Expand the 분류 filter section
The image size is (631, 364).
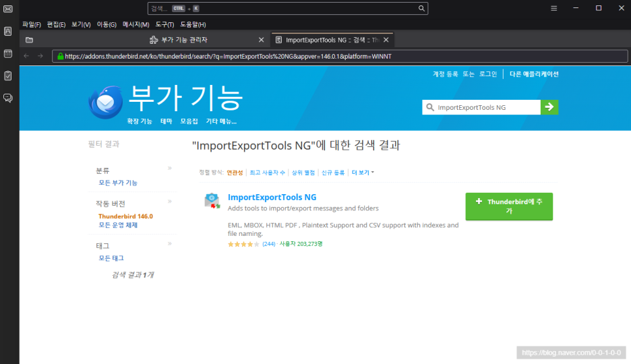[x=170, y=168]
